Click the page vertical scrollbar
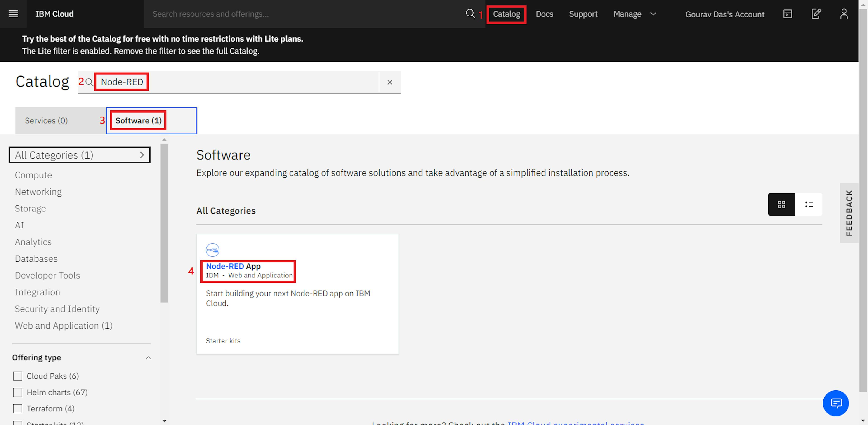 pos(863,200)
